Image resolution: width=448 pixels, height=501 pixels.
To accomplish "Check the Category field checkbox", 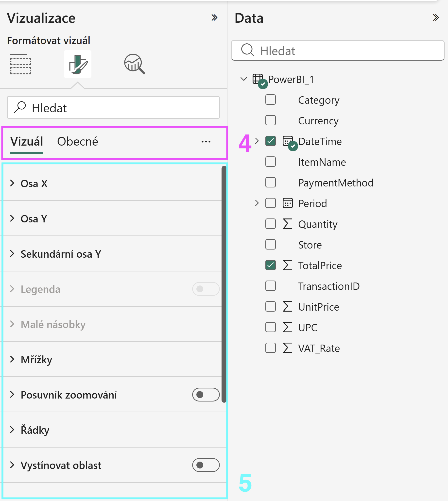I will pyautogui.click(x=271, y=100).
